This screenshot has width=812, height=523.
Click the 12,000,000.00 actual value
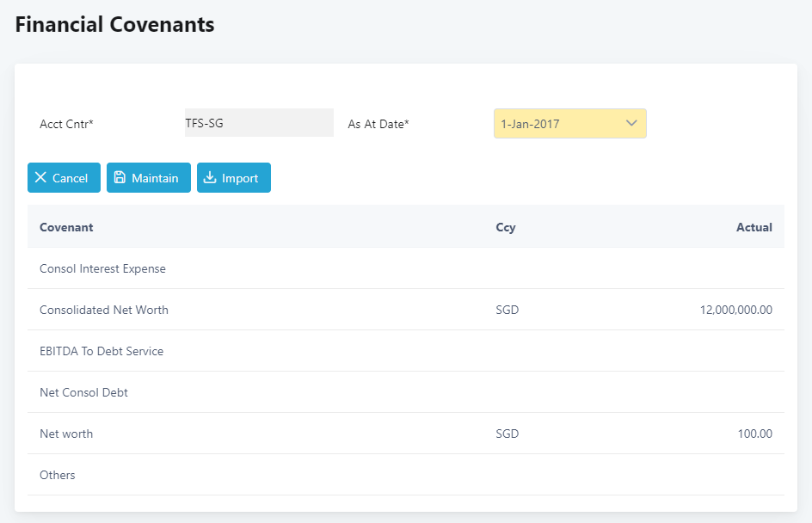click(735, 310)
